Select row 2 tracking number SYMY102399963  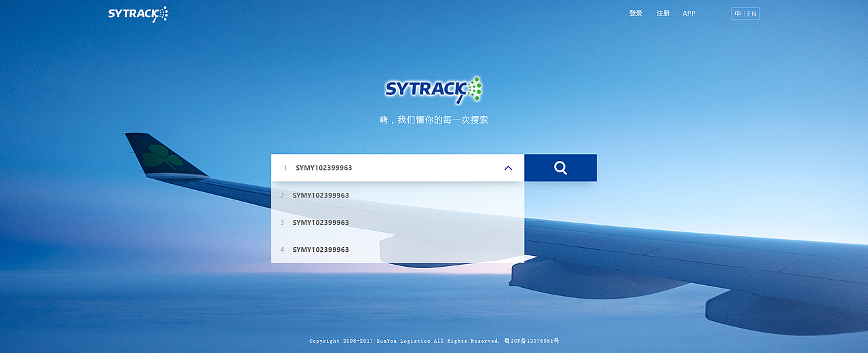click(397, 196)
